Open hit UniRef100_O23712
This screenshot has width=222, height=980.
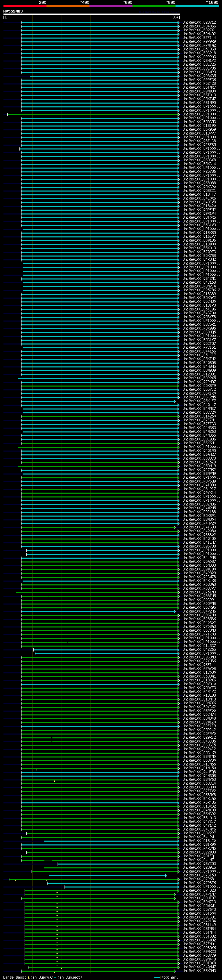(199, 23)
